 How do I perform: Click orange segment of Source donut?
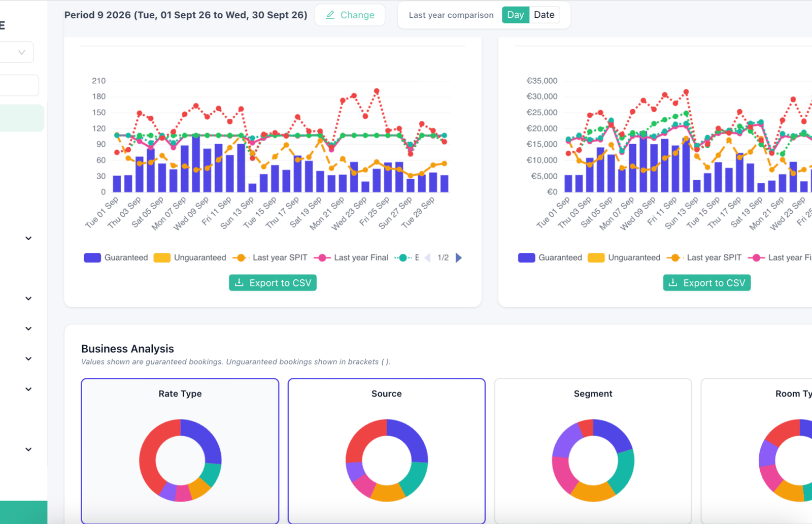388,493
